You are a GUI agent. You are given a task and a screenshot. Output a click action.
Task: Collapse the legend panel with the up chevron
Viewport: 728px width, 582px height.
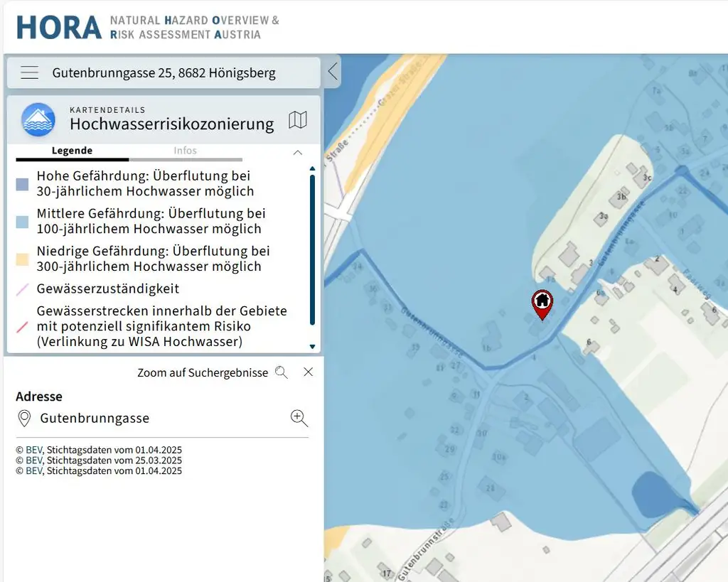(298, 152)
